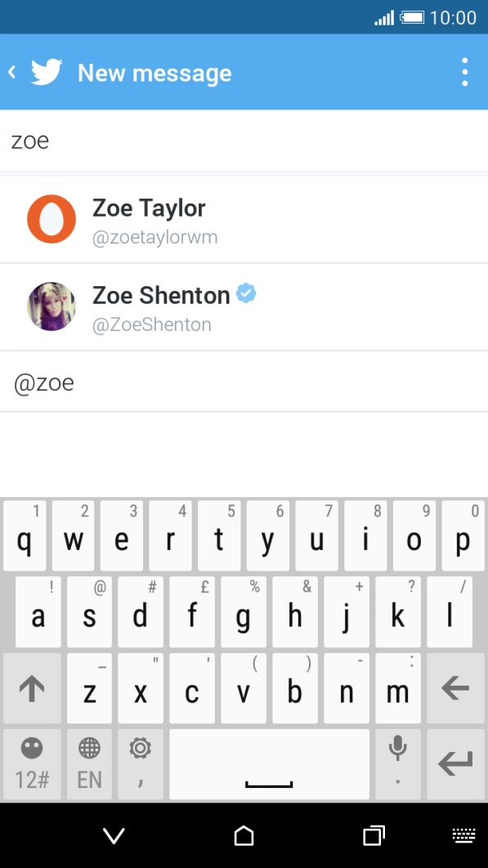Image resolution: width=488 pixels, height=868 pixels.
Task: Open the Twitter overflow menu
Action: coord(464,72)
